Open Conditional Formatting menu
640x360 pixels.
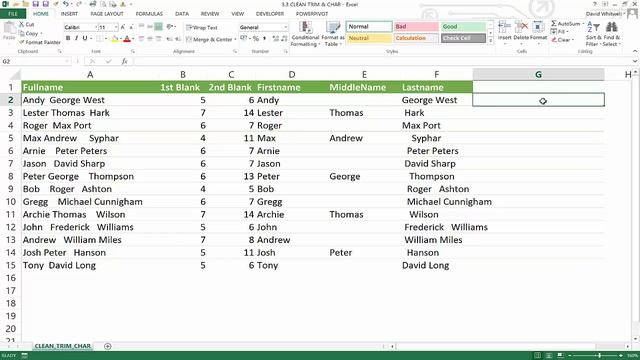point(305,34)
